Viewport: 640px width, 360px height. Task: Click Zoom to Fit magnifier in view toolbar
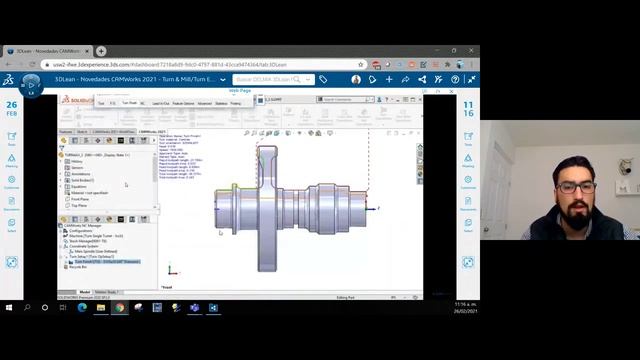247,133
